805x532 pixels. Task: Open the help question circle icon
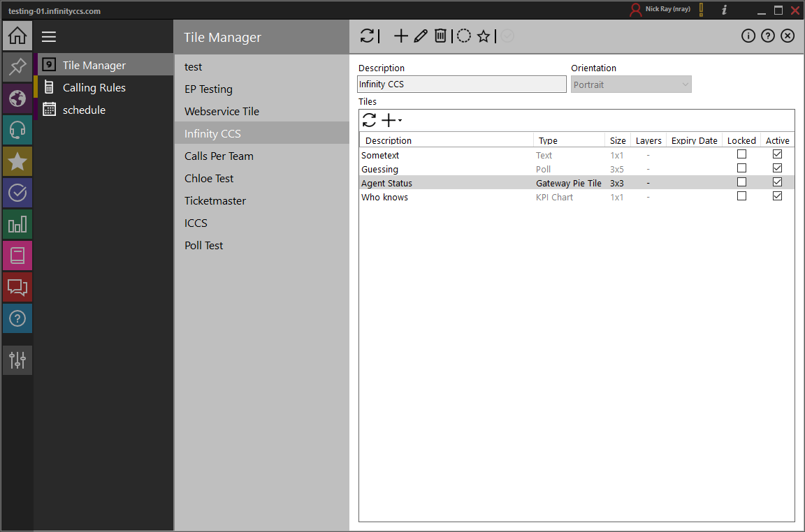tap(767, 36)
